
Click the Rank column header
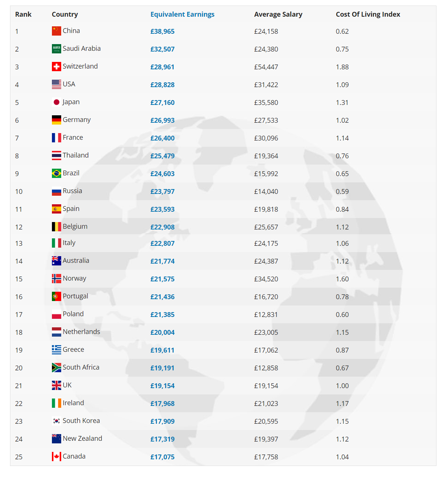click(x=23, y=14)
